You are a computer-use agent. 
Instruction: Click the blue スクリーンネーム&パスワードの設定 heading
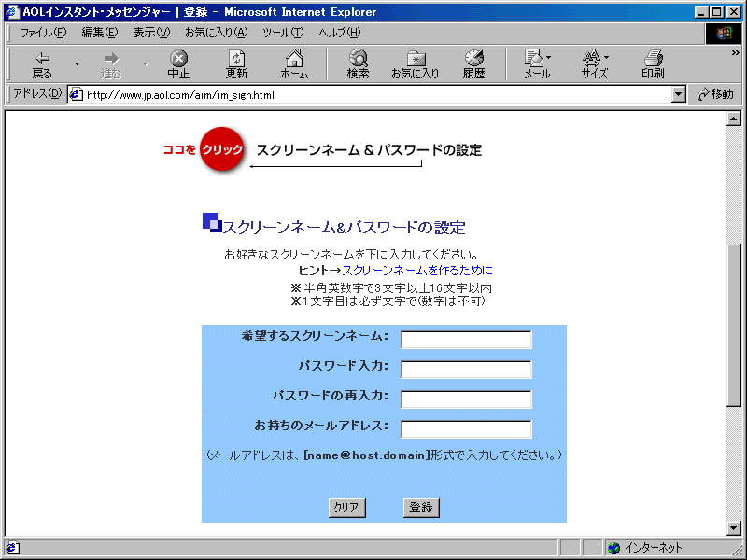pyautogui.click(x=344, y=228)
